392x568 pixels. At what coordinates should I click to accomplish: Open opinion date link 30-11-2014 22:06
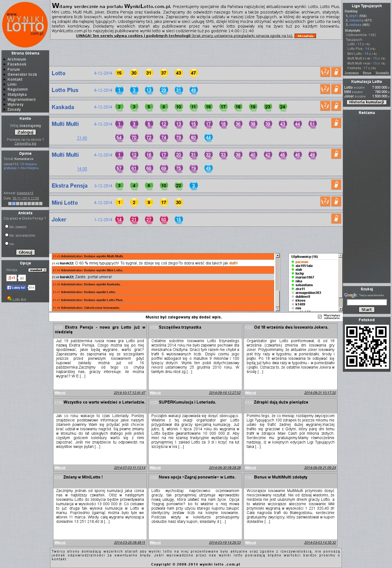26,198
